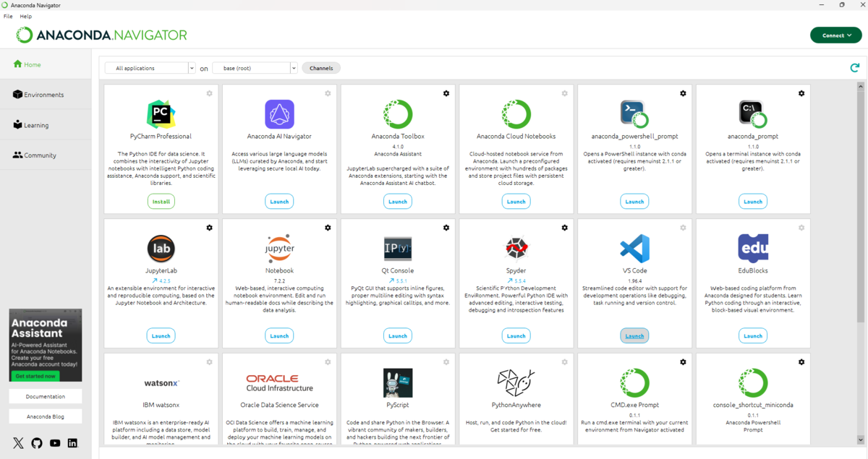Open settings gear on Spyder tile
Screen dimensions: 868x459
[565, 228]
